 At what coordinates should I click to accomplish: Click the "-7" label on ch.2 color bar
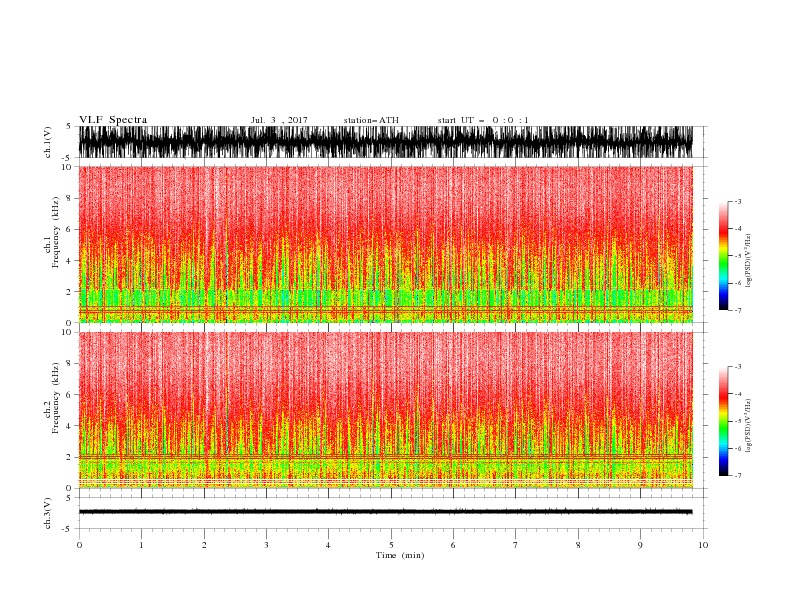coord(738,475)
